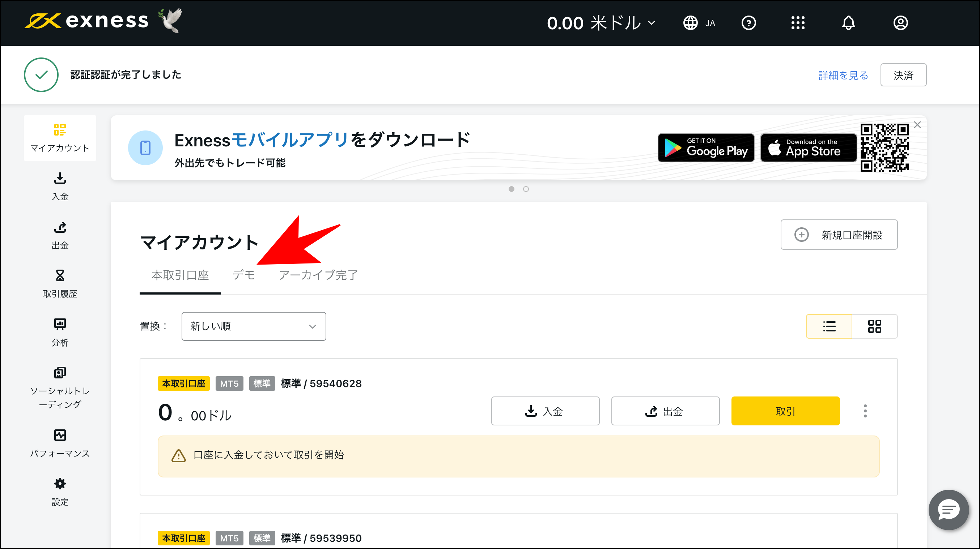Switch to the デモ accounts tab
This screenshot has height=549, width=980.
coord(244,275)
